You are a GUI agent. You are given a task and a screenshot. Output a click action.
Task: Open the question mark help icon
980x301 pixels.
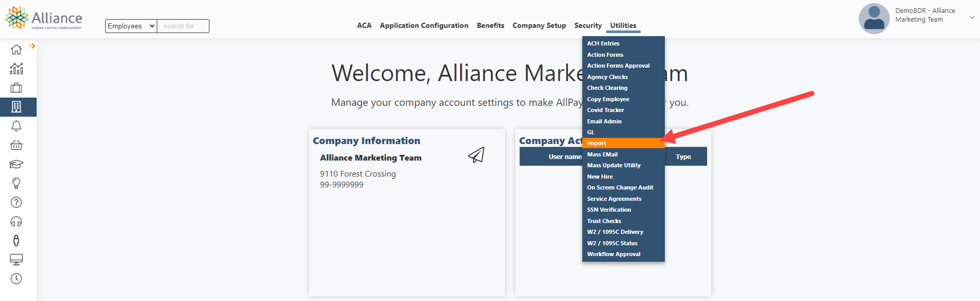click(17, 202)
